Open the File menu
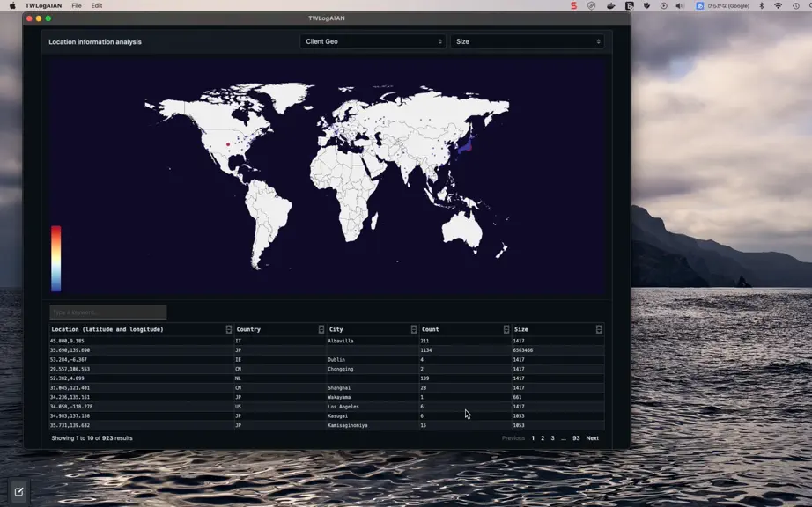812x507 pixels. pos(76,5)
